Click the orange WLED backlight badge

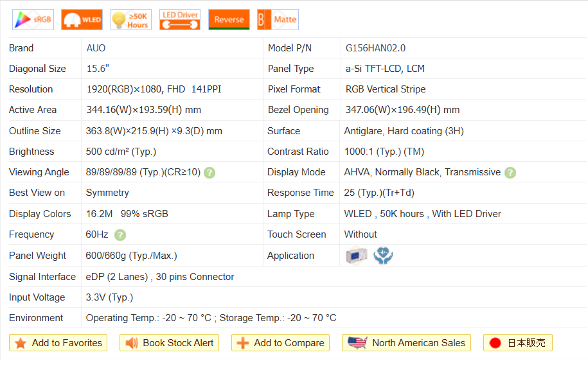[82, 20]
